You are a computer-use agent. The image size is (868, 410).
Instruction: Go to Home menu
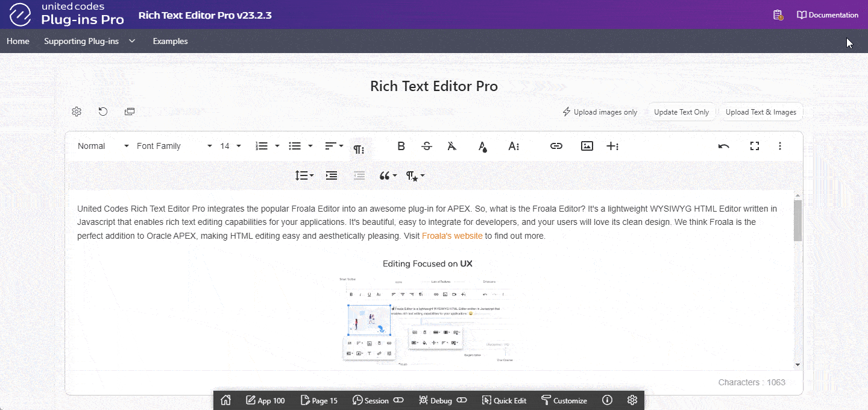18,41
